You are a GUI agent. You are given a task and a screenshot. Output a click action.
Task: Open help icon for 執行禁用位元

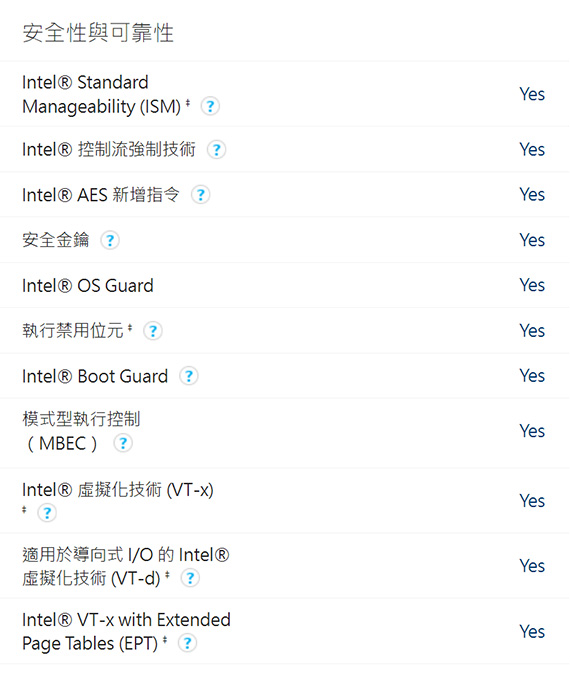click(153, 331)
